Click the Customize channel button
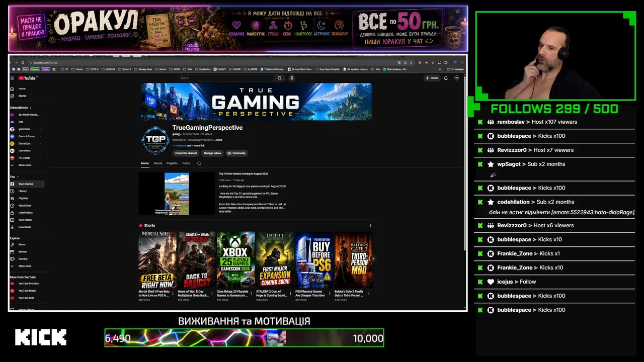Viewport: 644px width, 362px height. 186,153
